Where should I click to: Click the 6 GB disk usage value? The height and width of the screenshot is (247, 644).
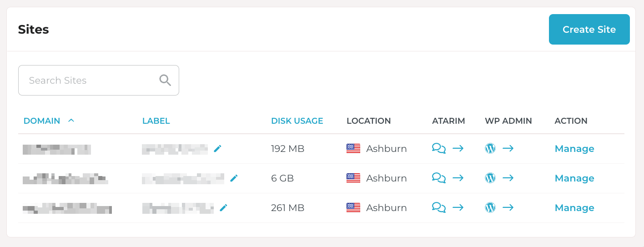coord(282,178)
